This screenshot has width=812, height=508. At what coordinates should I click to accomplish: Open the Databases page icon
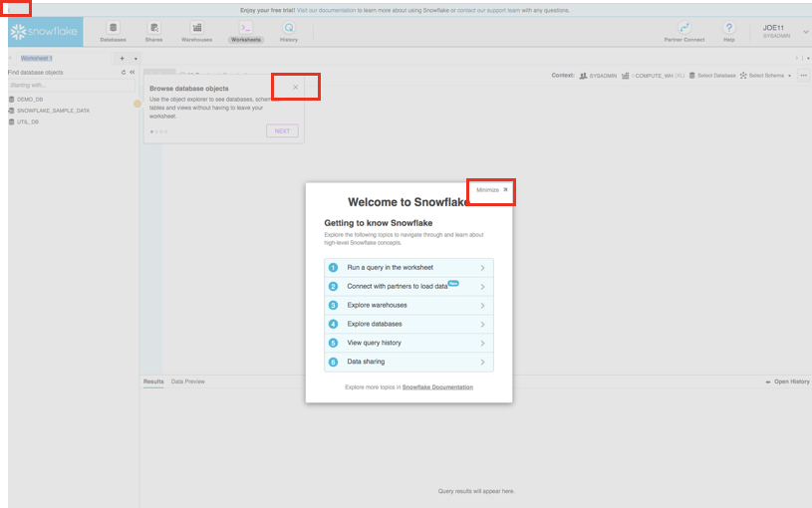(113, 28)
